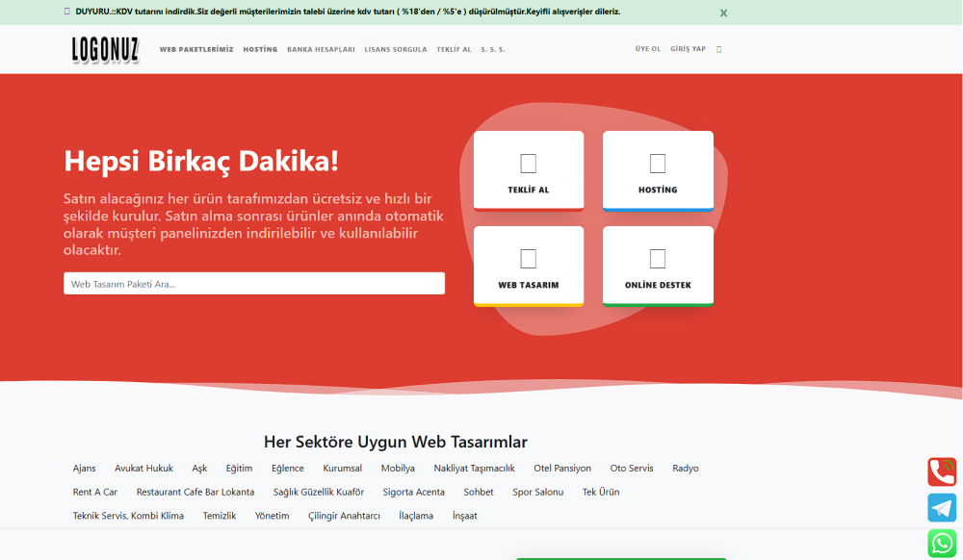The height and width of the screenshot is (560, 963).
Task: Go to Banka Hesapları page
Action: tap(321, 49)
